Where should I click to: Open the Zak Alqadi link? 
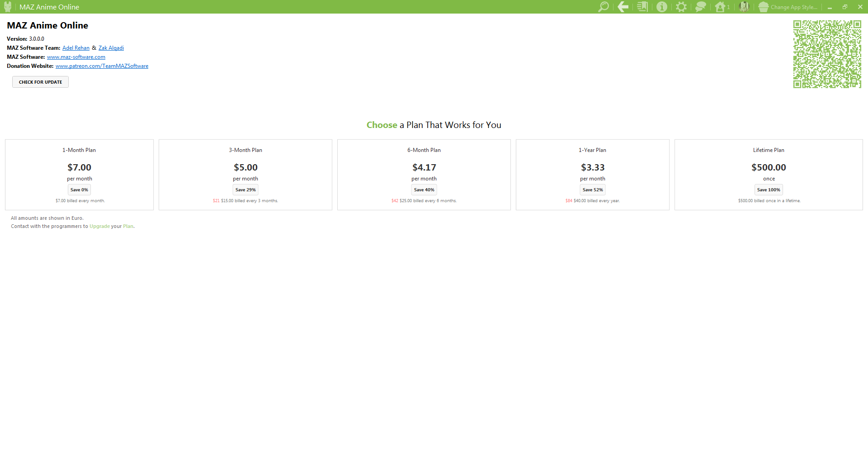[x=111, y=48]
